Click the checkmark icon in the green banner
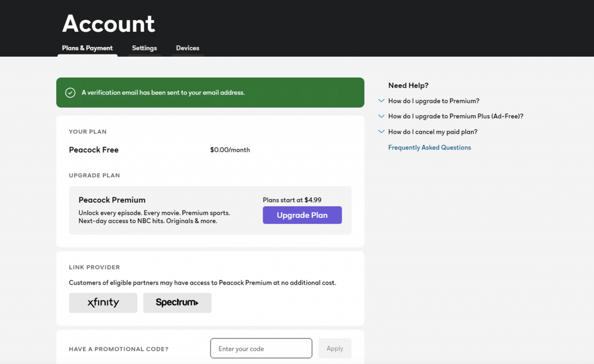Viewport: 594px width, 364px height. click(x=70, y=93)
